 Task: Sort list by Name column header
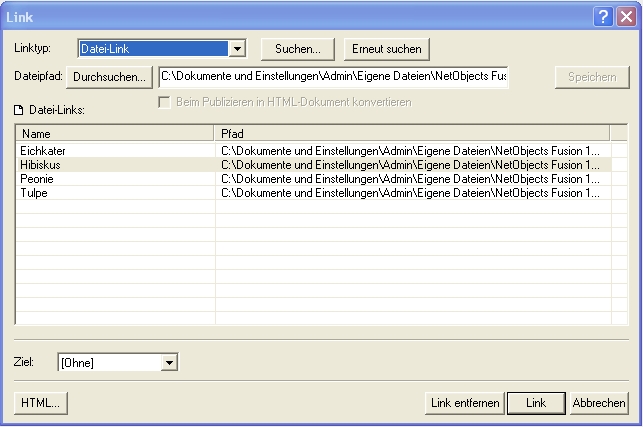[x=115, y=133]
